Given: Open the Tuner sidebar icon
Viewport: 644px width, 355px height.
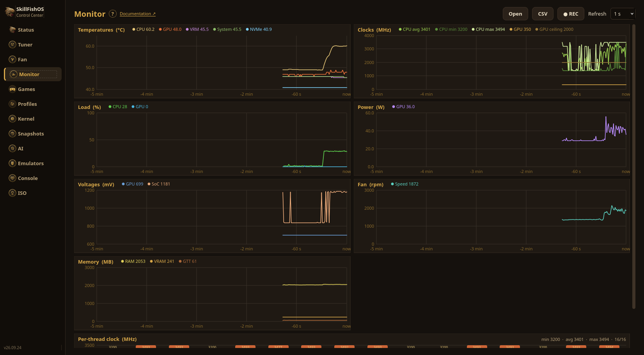Looking at the screenshot, I should click(12, 45).
